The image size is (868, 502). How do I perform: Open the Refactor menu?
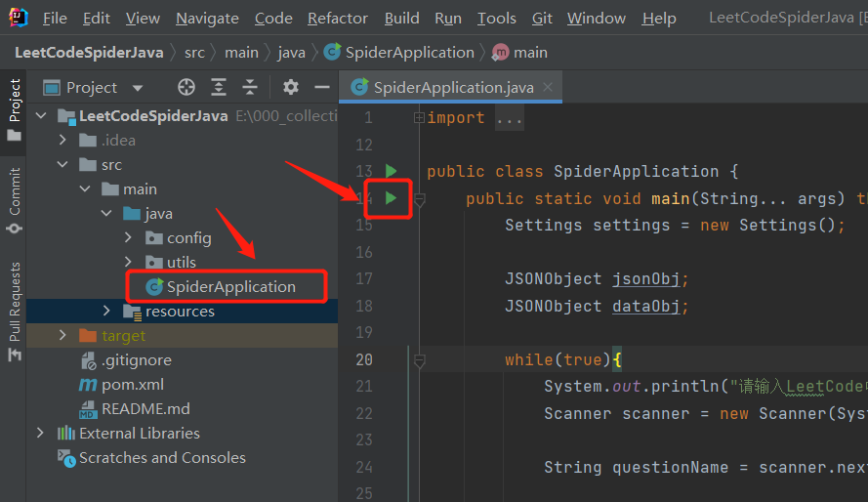click(x=338, y=19)
